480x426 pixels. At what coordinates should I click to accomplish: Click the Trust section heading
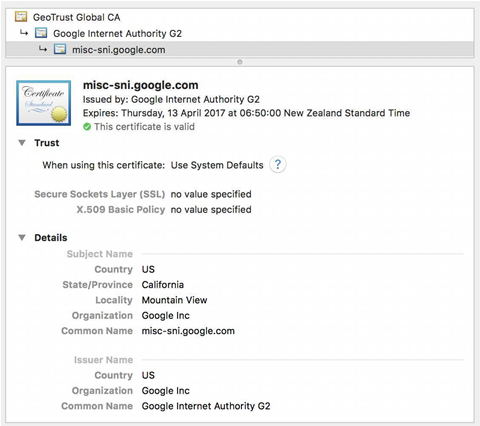[x=47, y=143]
